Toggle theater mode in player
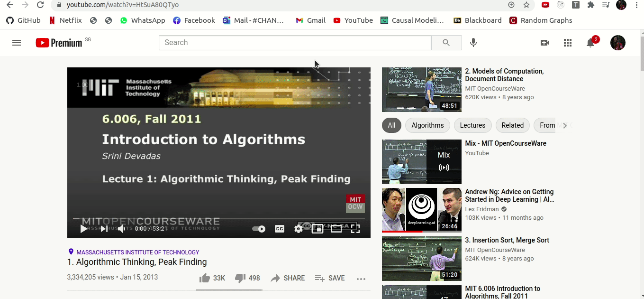 pyautogui.click(x=336, y=229)
